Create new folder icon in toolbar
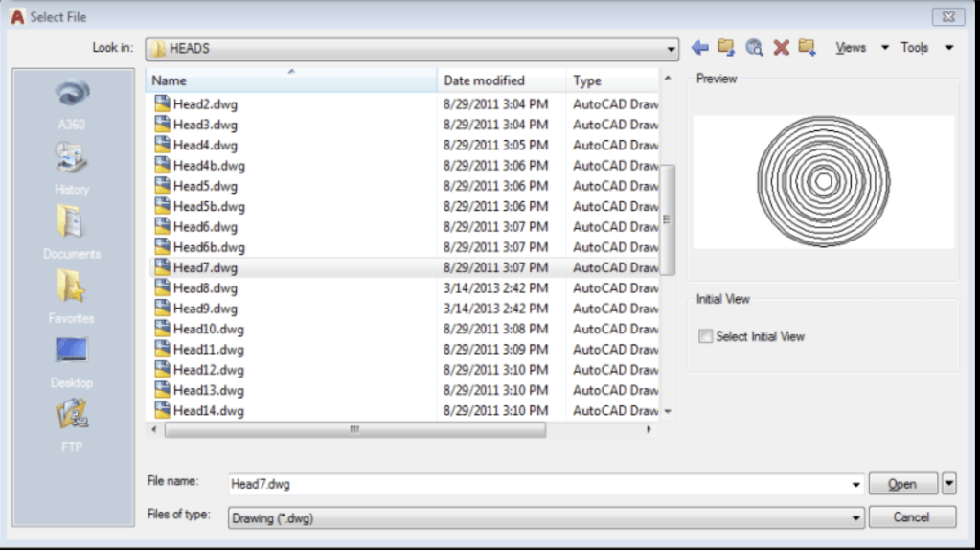 [x=807, y=48]
